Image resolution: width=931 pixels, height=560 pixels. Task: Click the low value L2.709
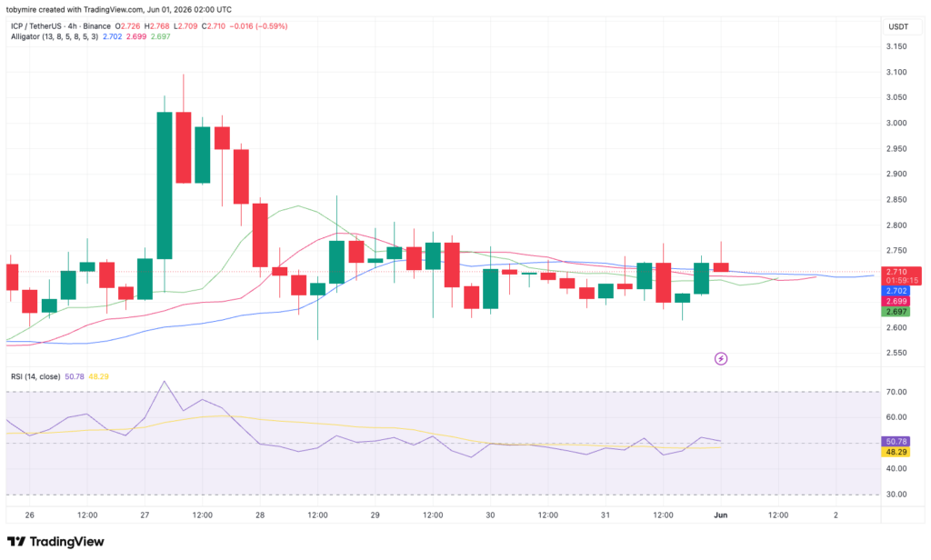[x=185, y=26]
